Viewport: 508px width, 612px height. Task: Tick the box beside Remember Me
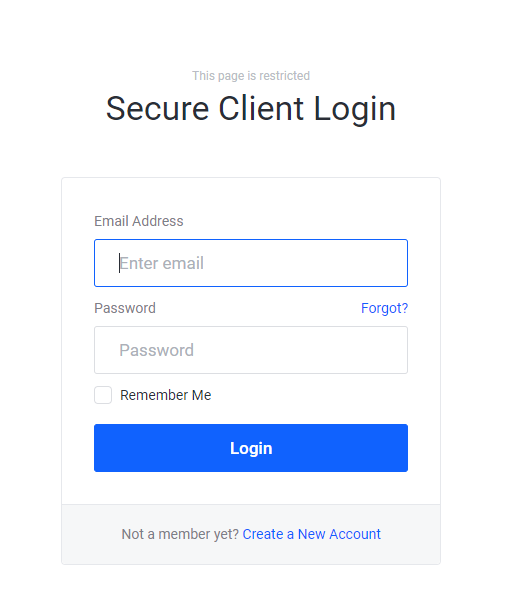(103, 395)
